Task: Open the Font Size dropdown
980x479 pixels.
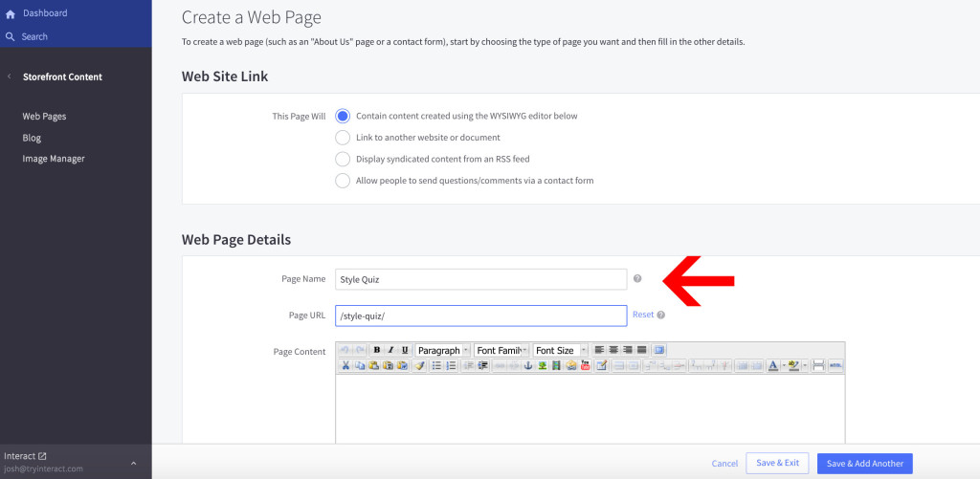Action: [x=561, y=350]
